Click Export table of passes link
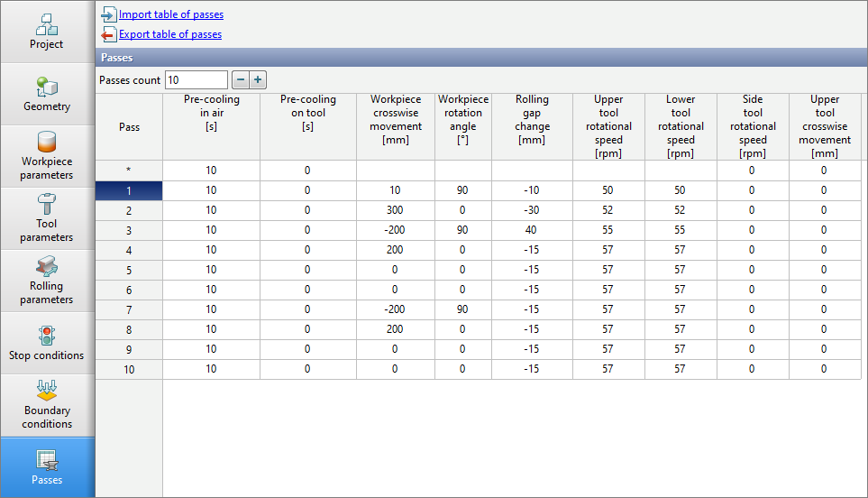 click(x=169, y=34)
